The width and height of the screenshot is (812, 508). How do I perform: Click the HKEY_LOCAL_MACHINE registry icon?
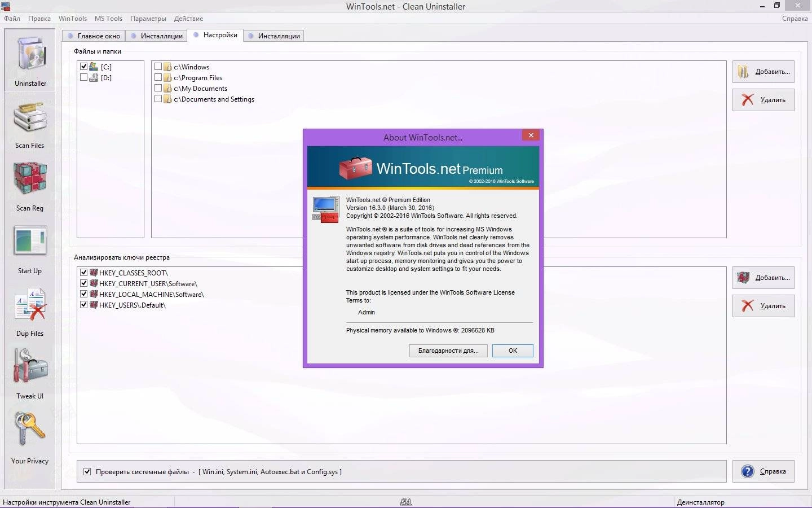click(x=94, y=294)
